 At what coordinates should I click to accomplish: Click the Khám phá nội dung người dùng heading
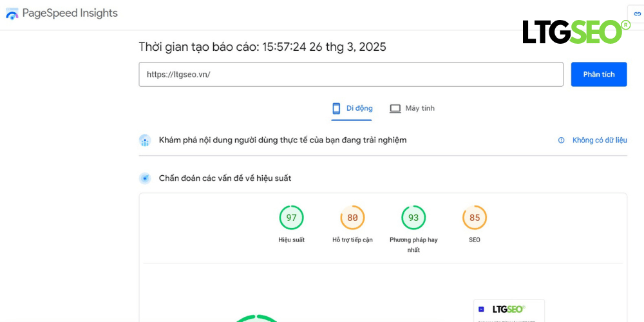[x=283, y=140]
